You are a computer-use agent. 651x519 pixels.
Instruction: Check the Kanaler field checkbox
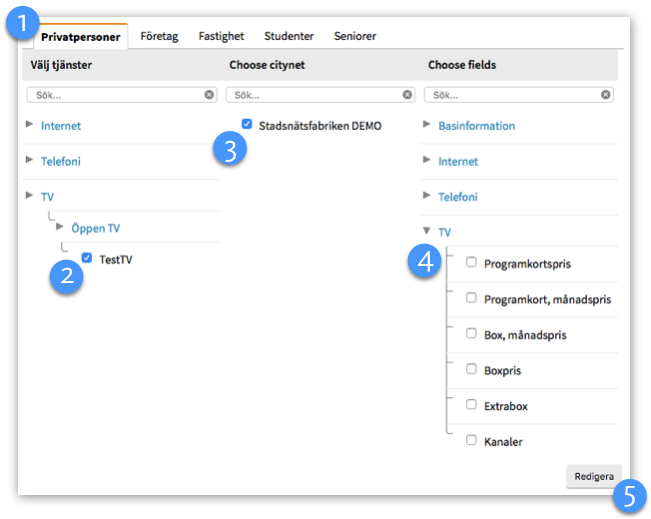click(471, 440)
